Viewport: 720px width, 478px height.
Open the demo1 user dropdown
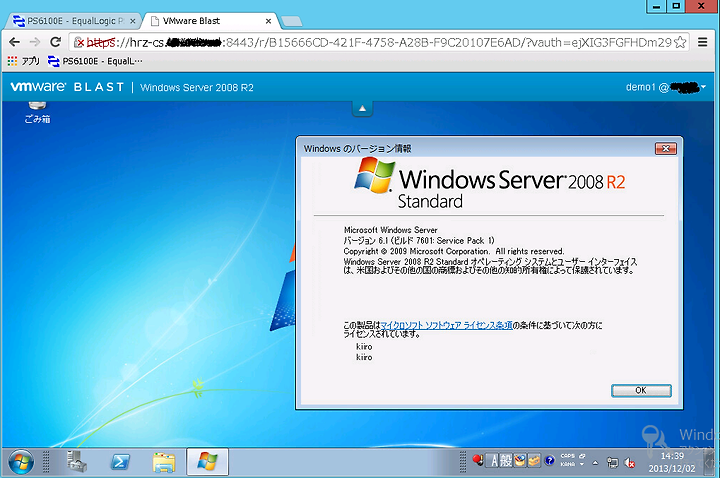(x=665, y=87)
